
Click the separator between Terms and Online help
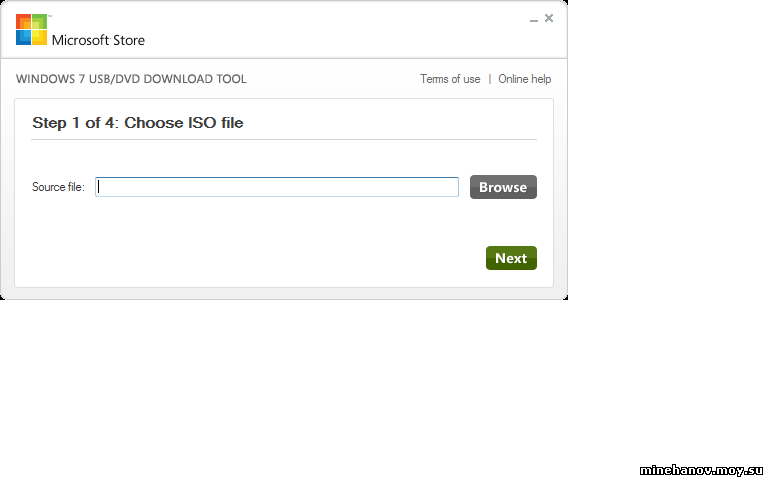coord(489,79)
